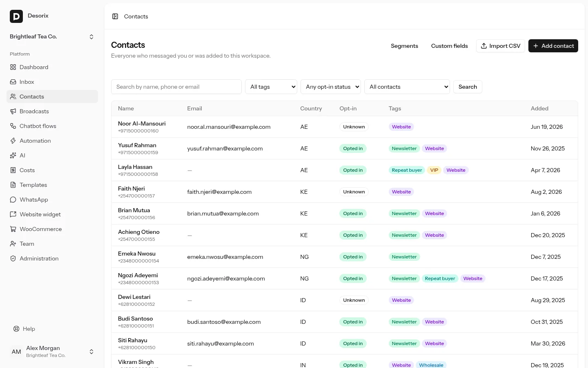This screenshot has width=588, height=368.
Task: Click the Chatbot flows icon
Action: pyautogui.click(x=13, y=126)
